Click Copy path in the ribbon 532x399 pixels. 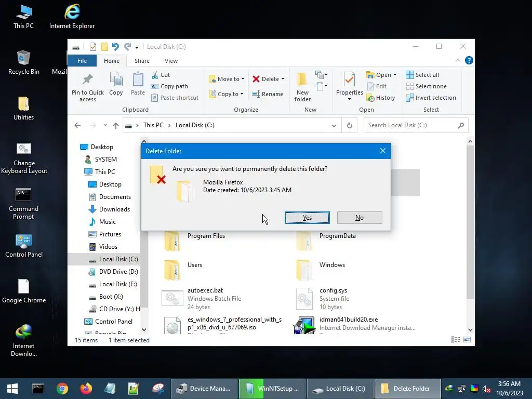[170, 86]
